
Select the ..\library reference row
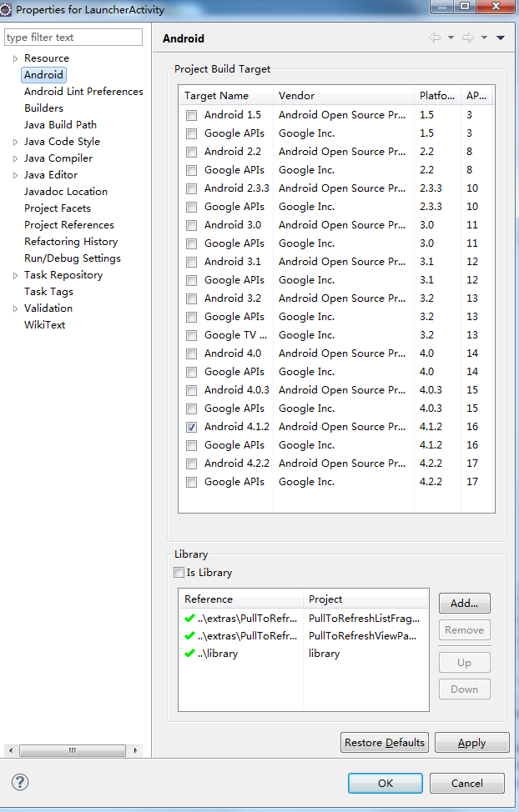(x=304, y=653)
